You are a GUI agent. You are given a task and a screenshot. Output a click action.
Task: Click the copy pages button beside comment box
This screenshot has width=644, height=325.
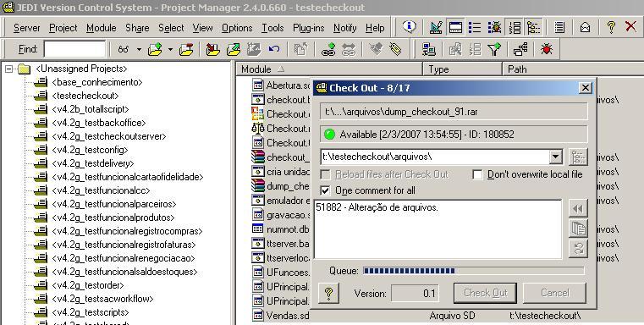(x=578, y=229)
